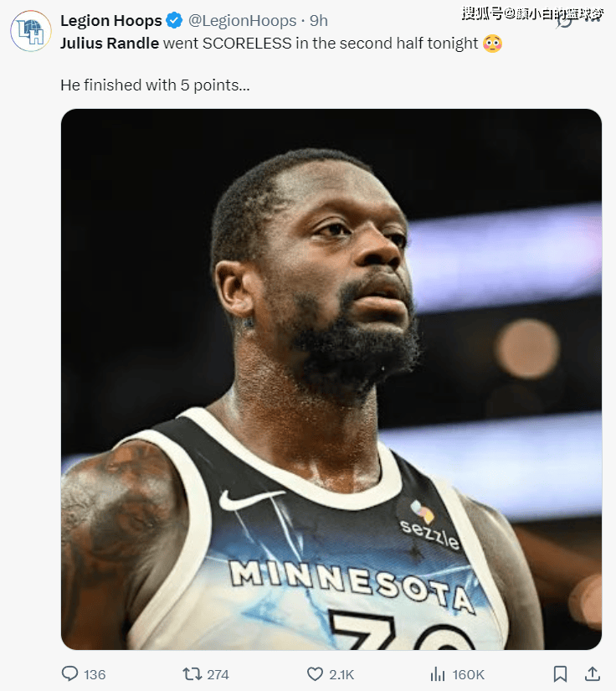Share the post with the upload arrow icon
This screenshot has width=616, height=691.
593,673
